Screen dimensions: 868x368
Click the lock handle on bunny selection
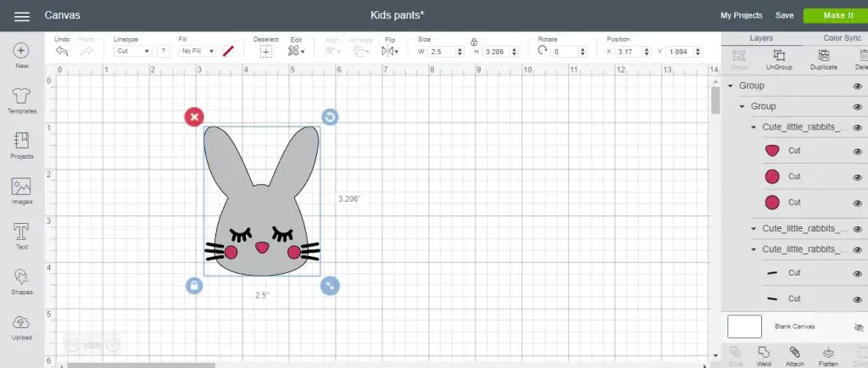194,286
